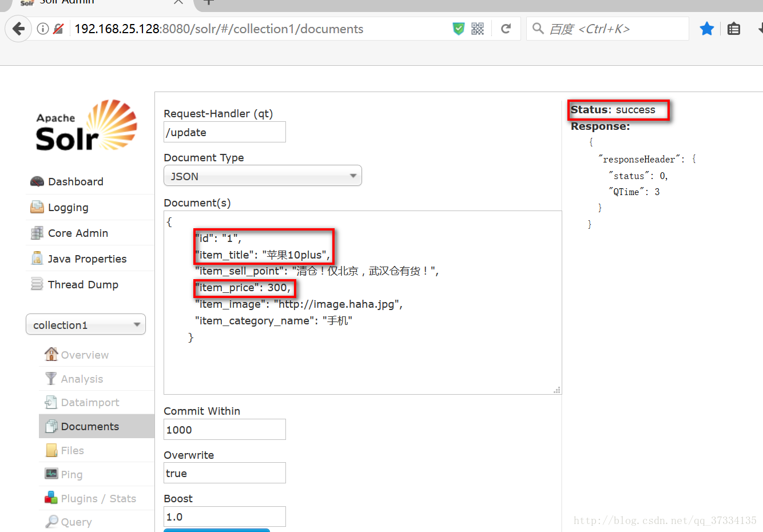This screenshot has height=532, width=763.
Task: Click the search magnifier icon in search box
Action: (538, 28)
